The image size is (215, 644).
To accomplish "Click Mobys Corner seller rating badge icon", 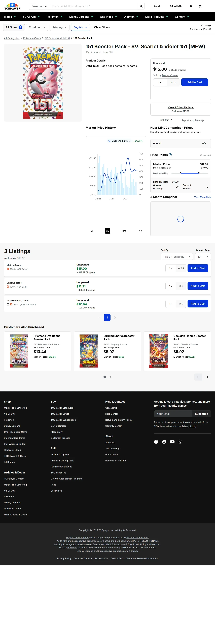I will [x=8, y=269].
